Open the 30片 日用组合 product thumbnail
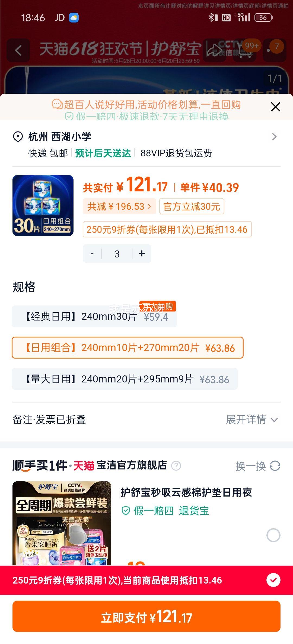The image size is (293, 644). point(43,205)
